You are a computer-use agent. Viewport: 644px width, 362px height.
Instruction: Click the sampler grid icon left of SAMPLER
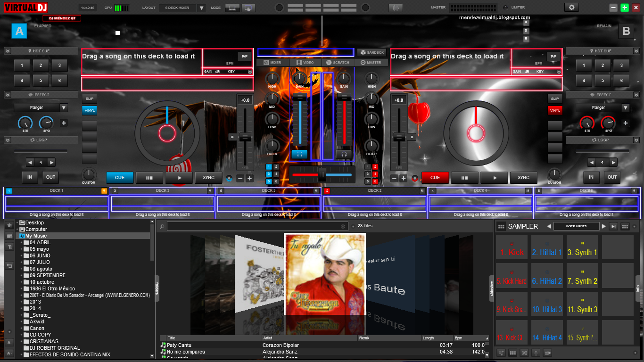[501, 226]
